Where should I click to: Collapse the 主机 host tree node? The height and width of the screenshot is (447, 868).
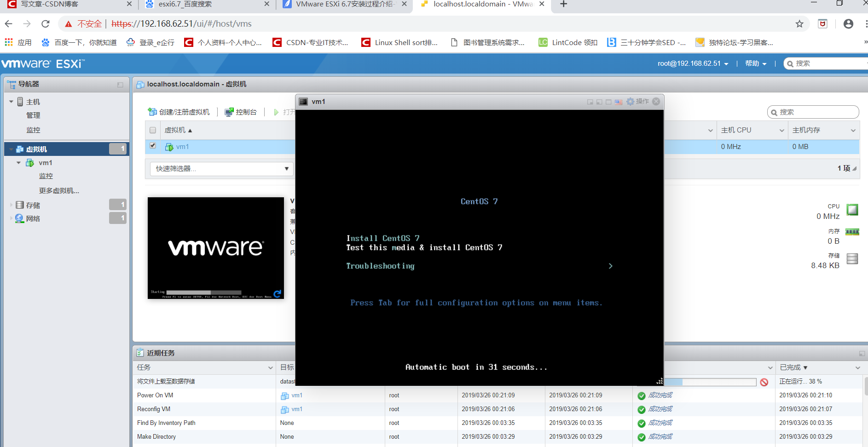click(12, 102)
